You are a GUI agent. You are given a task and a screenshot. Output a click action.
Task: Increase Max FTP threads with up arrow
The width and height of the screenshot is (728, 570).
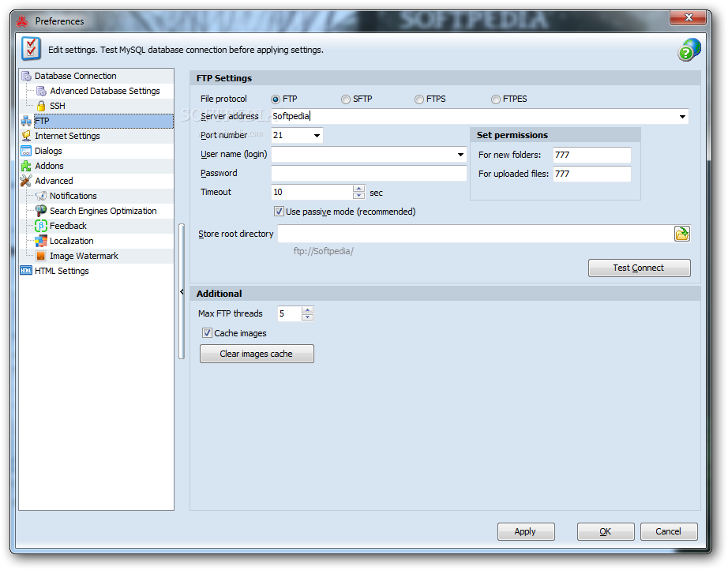tap(307, 310)
